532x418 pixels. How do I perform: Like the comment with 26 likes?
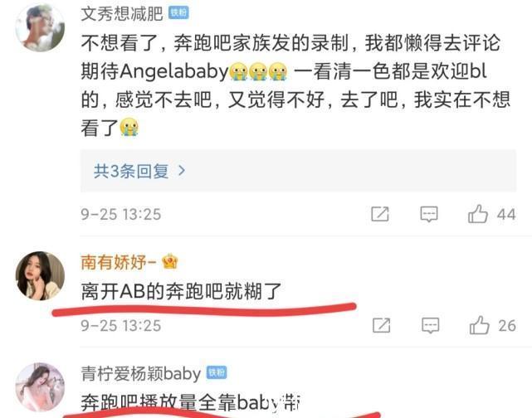[x=479, y=325]
